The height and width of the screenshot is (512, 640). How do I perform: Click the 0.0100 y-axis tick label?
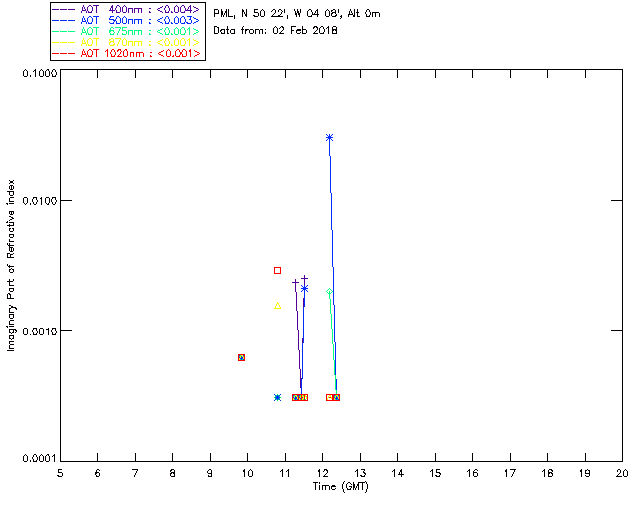(x=39, y=200)
